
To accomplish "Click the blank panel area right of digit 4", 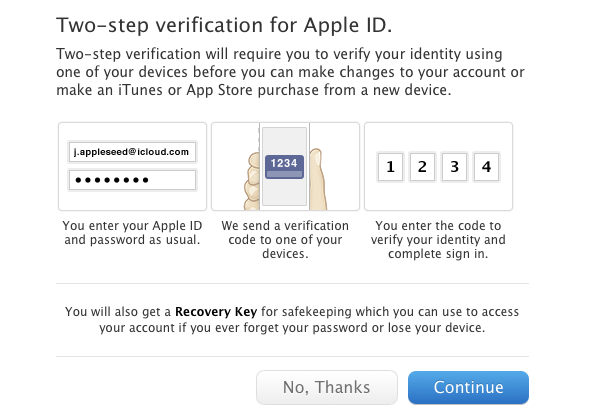I will 506,190.
